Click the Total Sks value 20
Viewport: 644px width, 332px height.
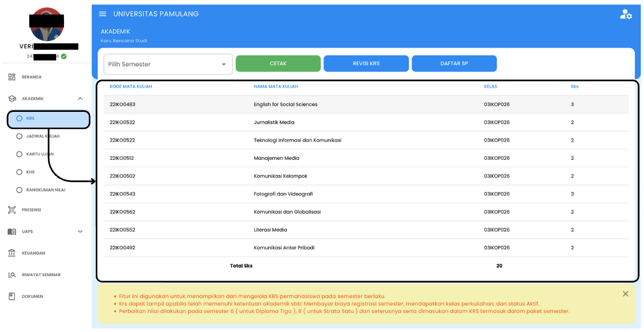(x=499, y=265)
